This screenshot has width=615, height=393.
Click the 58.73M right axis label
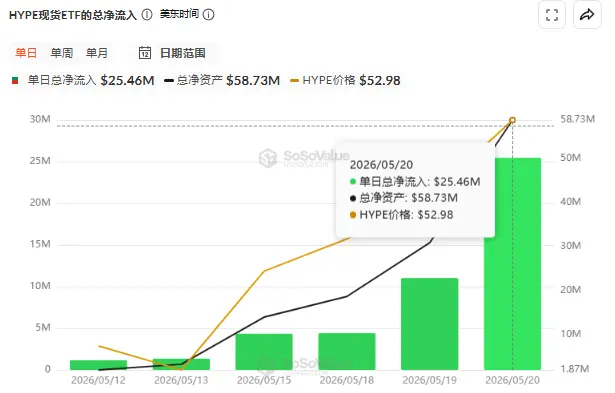click(x=577, y=119)
